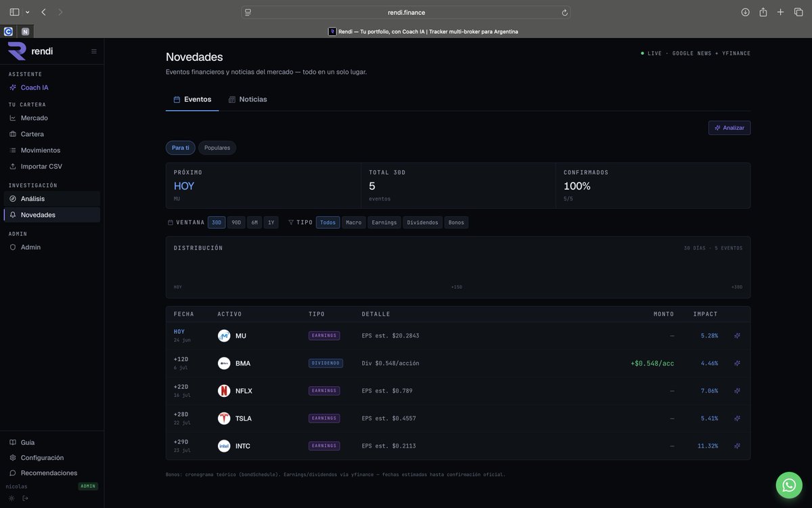Show the Safari tab overview

point(798,12)
